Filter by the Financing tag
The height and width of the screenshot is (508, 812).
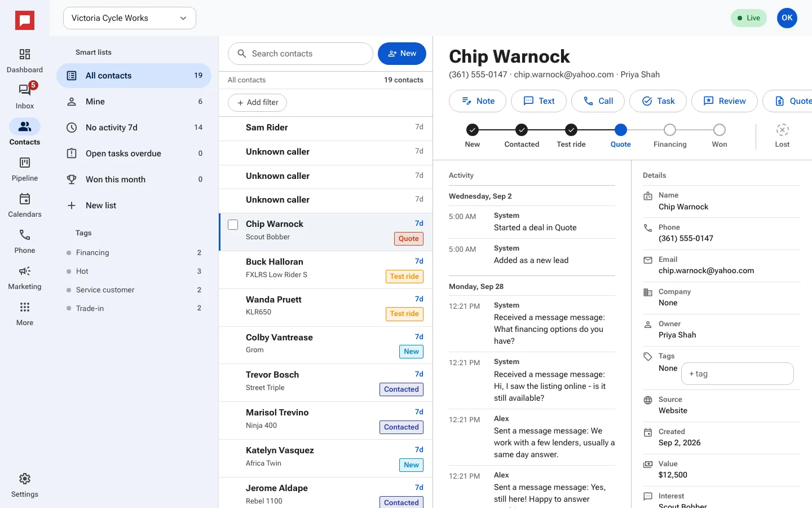coord(134,253)
